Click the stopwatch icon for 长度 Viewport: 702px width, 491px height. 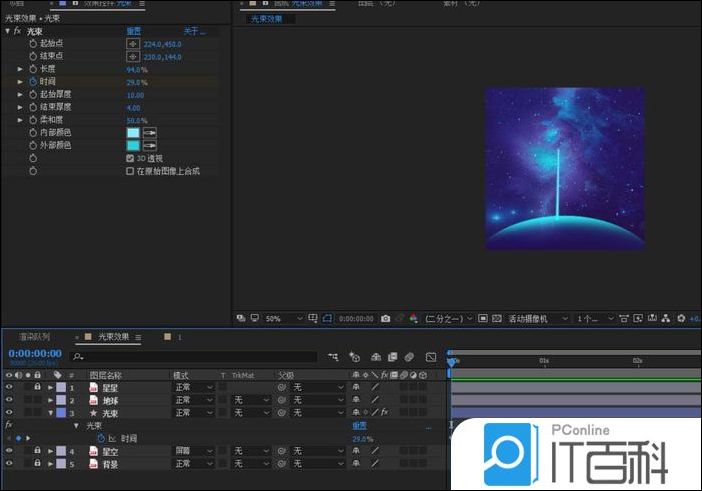point(31,70)
